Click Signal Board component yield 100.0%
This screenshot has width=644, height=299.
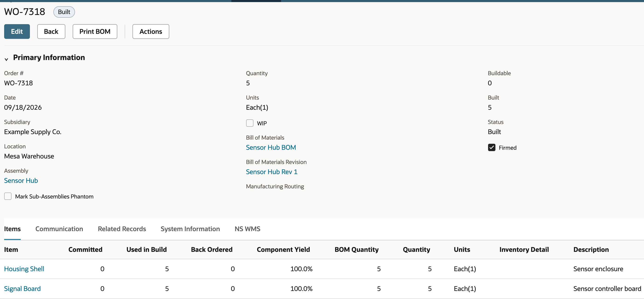[x=301, y=288]
